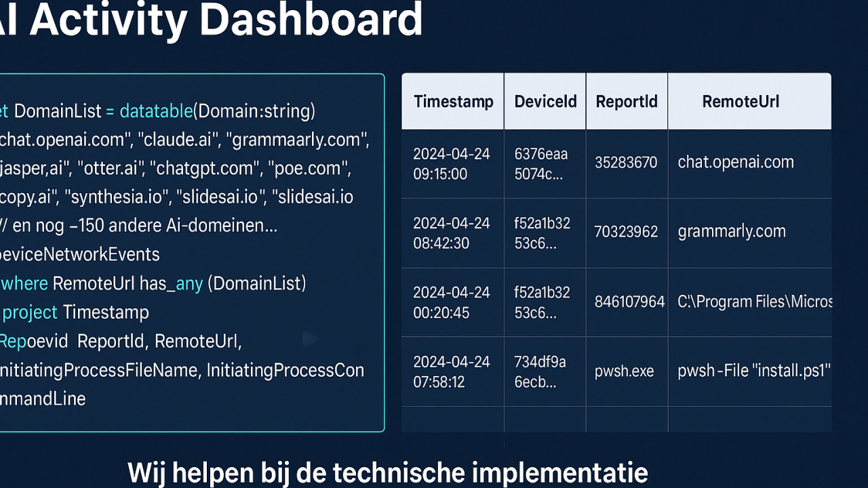
Task: Select the 09:15:00 timestamp cell
Action: point(452,164)
